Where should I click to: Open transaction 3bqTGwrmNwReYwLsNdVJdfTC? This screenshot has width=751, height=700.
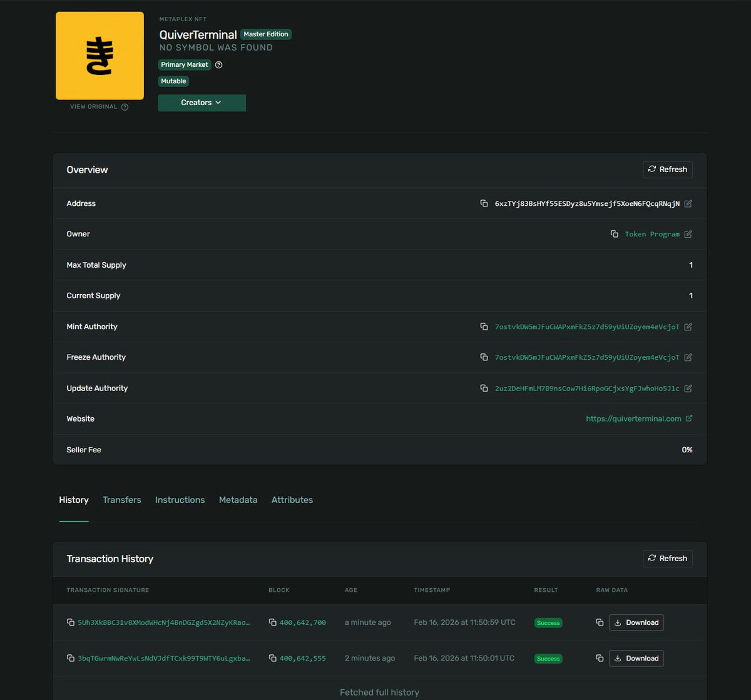164,658
